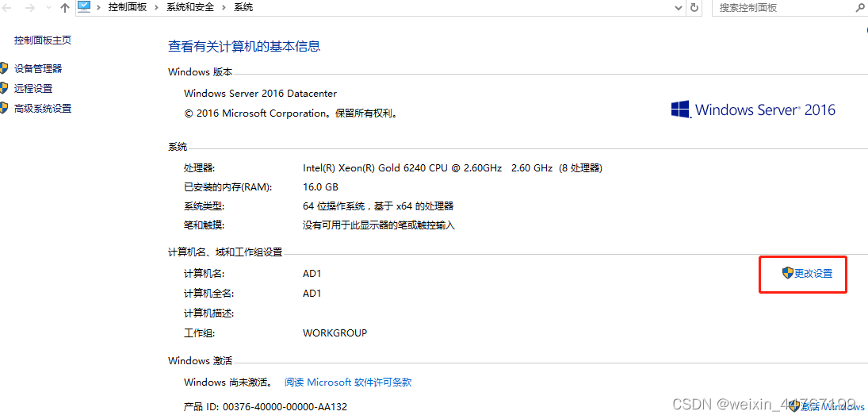Open 设备管理器 from the sidebar
Image resolution: width=868 pixels, height=419 pixels.
[38, 69]
